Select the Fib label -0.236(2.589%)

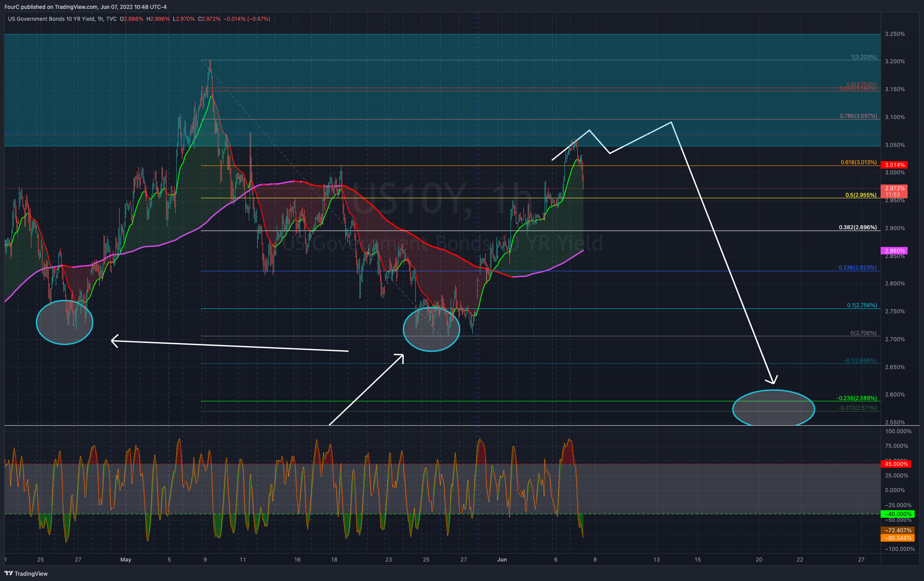pos(857,398)
